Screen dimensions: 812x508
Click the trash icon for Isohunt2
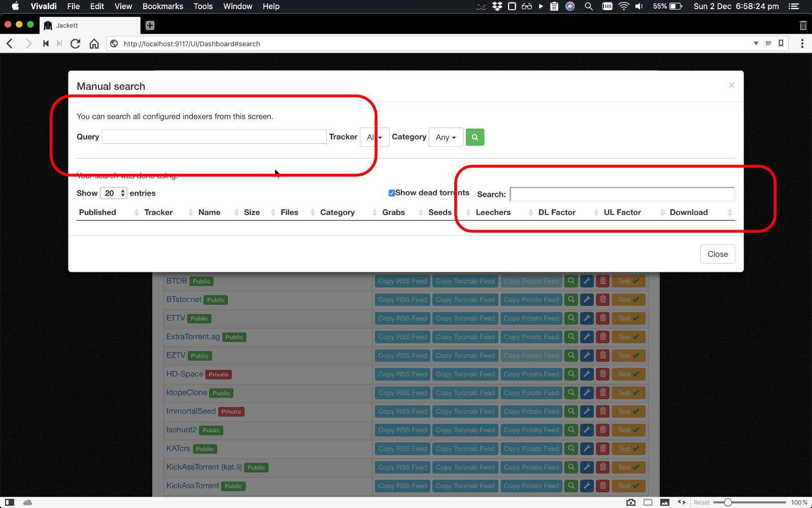pos(602,430)
